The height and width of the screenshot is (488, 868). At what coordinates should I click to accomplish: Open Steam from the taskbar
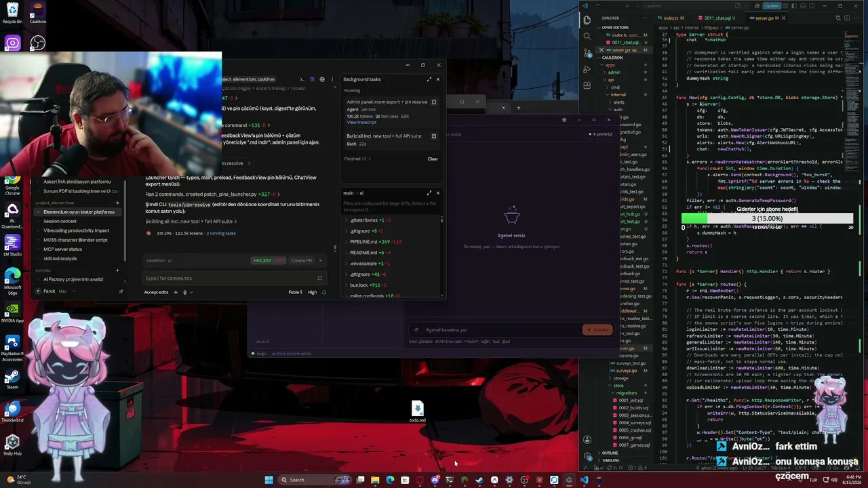479,480
